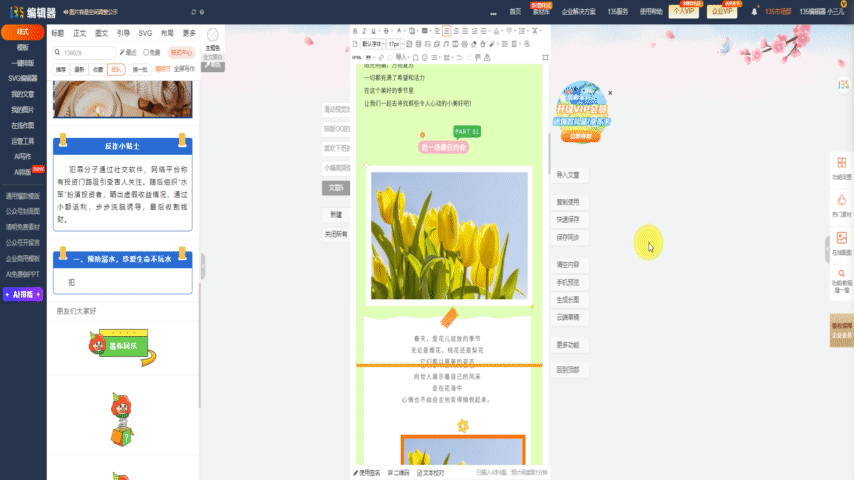The height and width of the screenshot is (480, 854).
Task: Click the special character omega icon
Action: [x=416, y=58]
